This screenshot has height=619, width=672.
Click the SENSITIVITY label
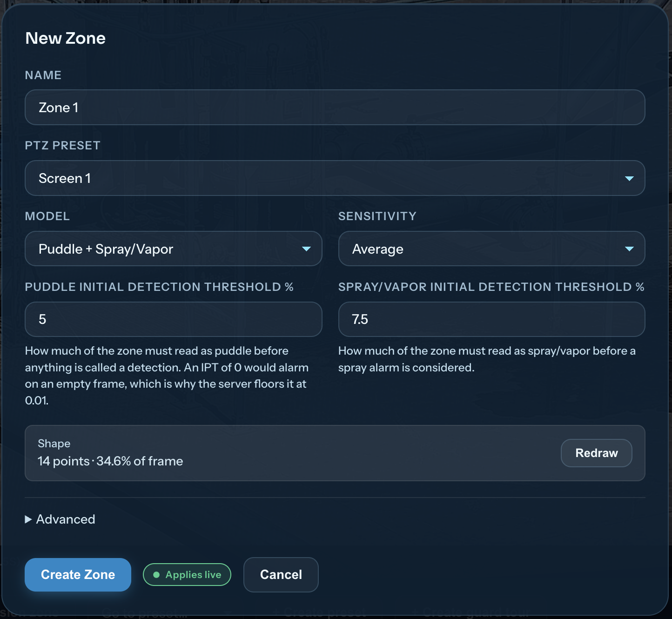coord(377,216)
